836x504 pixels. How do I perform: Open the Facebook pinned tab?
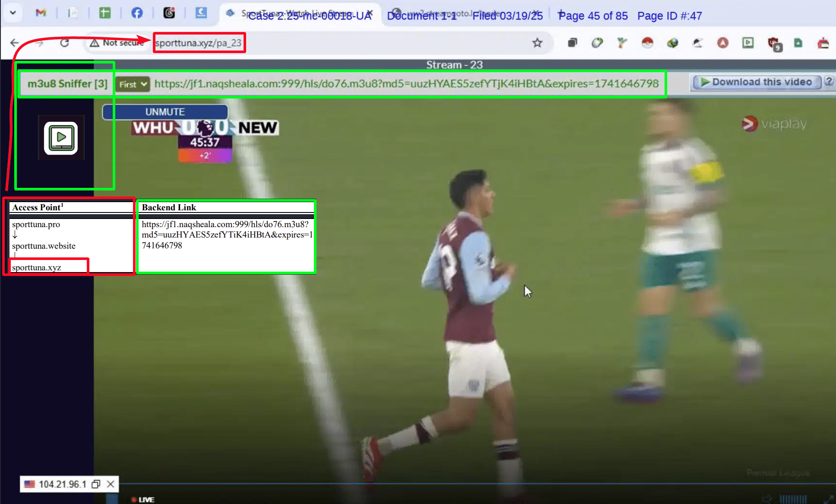(137, 13)
